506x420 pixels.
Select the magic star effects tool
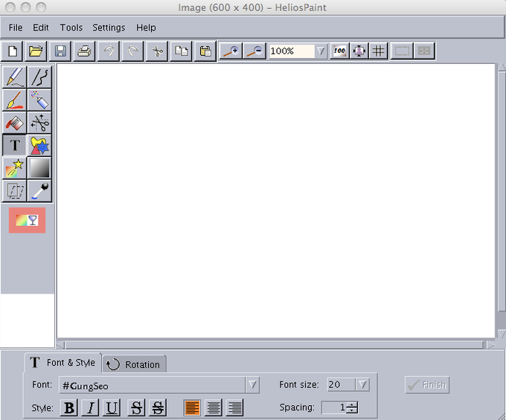15,168
